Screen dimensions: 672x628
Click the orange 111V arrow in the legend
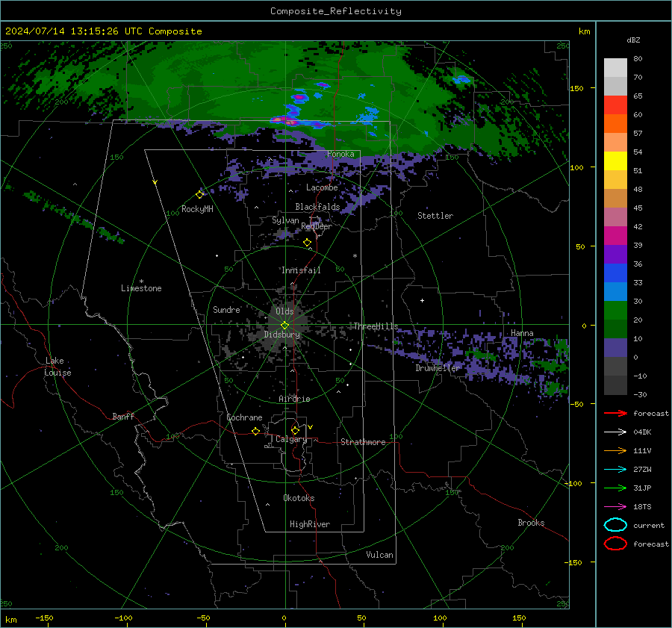click(x=615, y=450)
